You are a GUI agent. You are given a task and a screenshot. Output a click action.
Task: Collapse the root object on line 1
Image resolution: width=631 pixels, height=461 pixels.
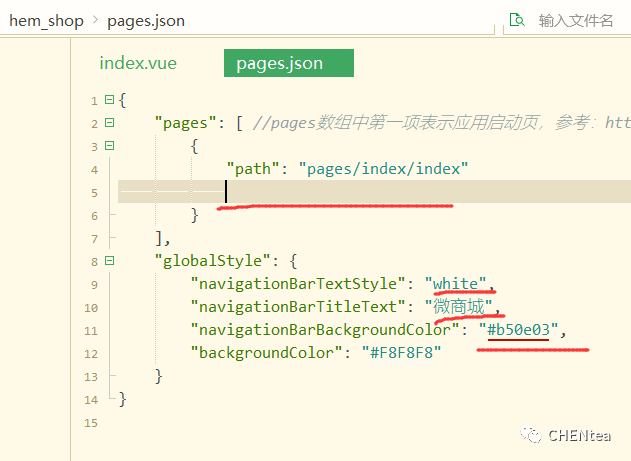pos(109,100)
